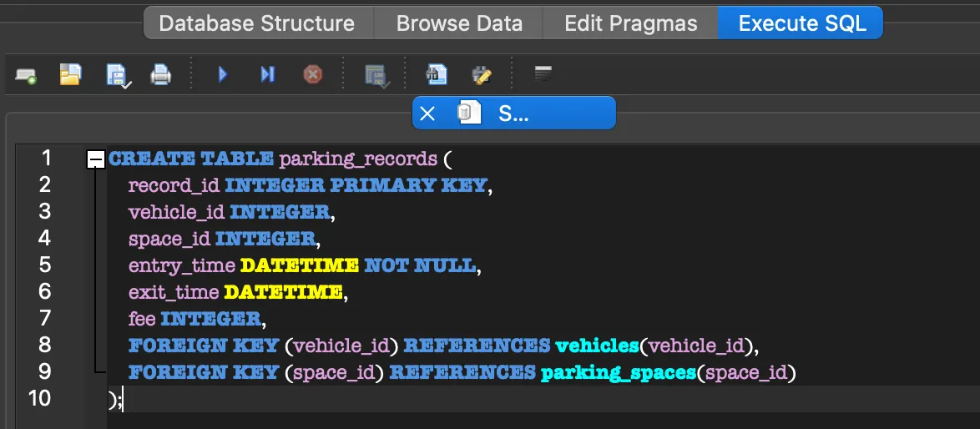The height and width of the screenshot is (429, 980).
Task: Open a new SQL editor tab
Action: coord(26,76)
